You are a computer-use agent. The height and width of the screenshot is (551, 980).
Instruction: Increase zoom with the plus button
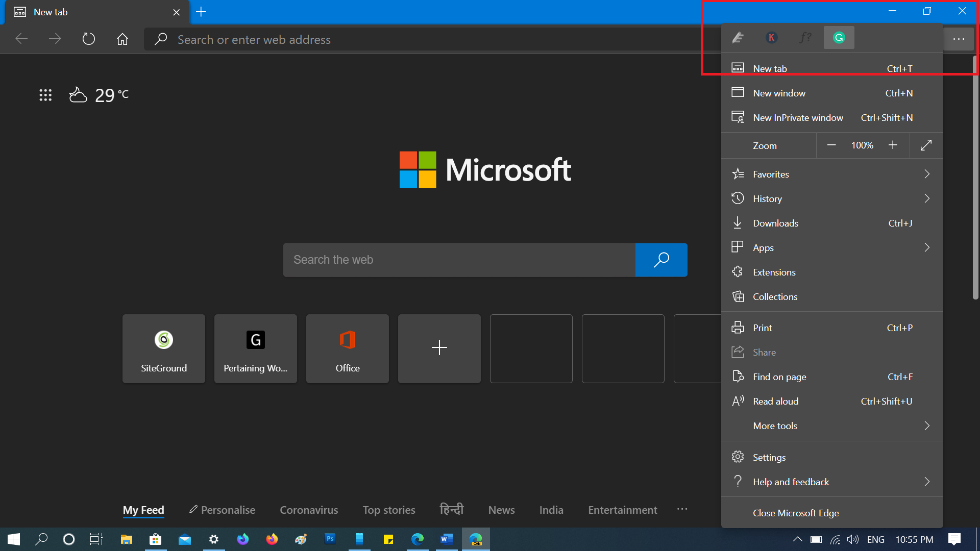click(893, 145)
